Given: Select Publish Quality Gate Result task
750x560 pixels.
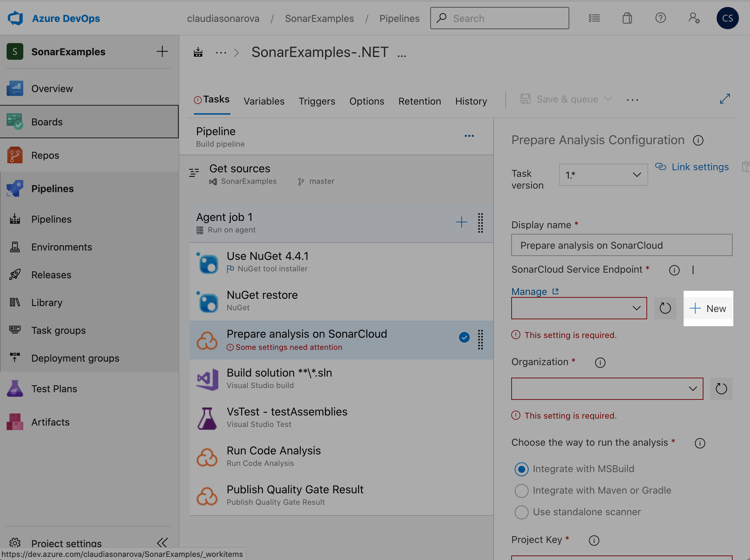Looking at the screenshot, I should (x=341, y=496).
